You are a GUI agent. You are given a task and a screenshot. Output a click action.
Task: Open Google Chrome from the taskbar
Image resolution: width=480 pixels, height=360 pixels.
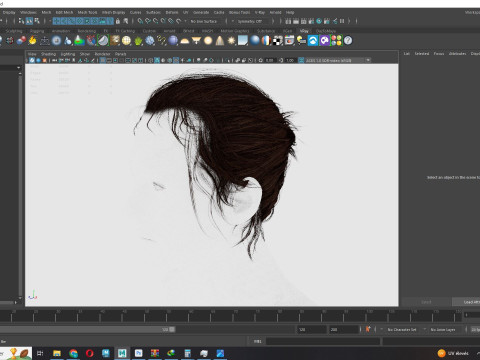(x=73, y=353)
